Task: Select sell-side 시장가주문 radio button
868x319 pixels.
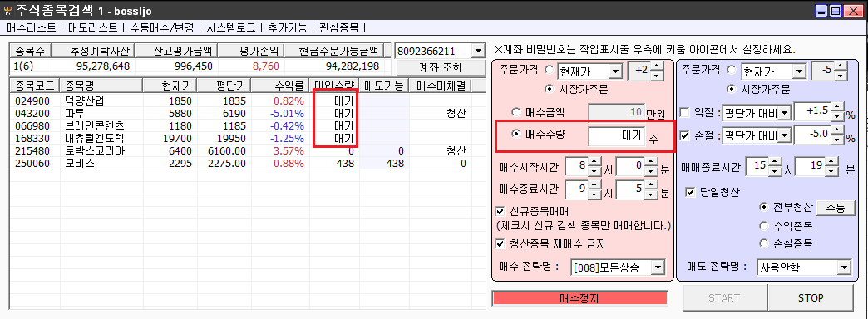Action: [732, 89]
